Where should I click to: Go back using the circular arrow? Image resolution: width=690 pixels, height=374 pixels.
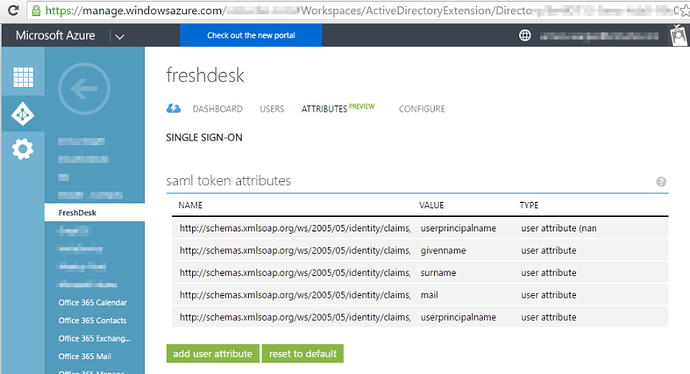click(x=84, y=89)
